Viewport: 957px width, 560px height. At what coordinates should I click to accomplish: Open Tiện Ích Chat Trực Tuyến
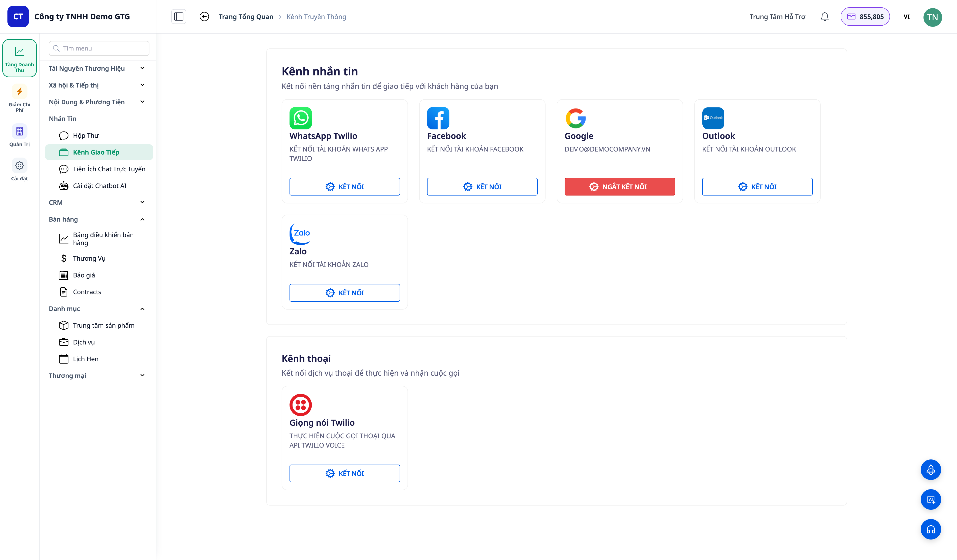coord(99,169)
